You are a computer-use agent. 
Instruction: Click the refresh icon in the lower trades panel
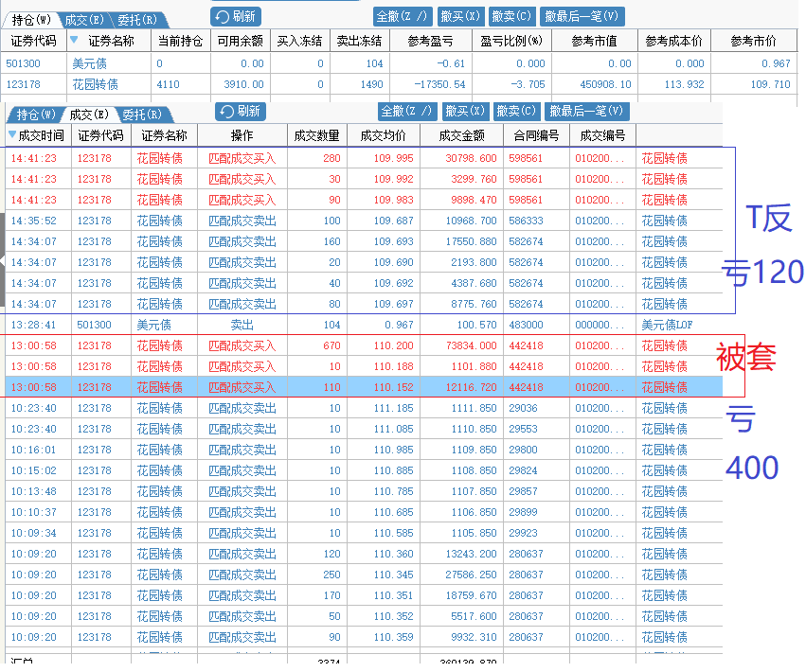227,112
